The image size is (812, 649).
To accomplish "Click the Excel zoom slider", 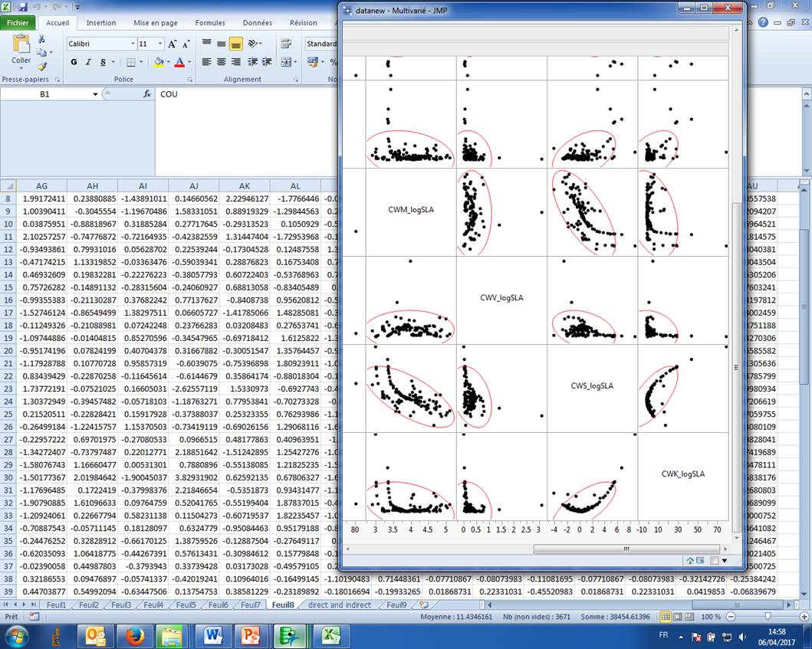I will [768, 617].
